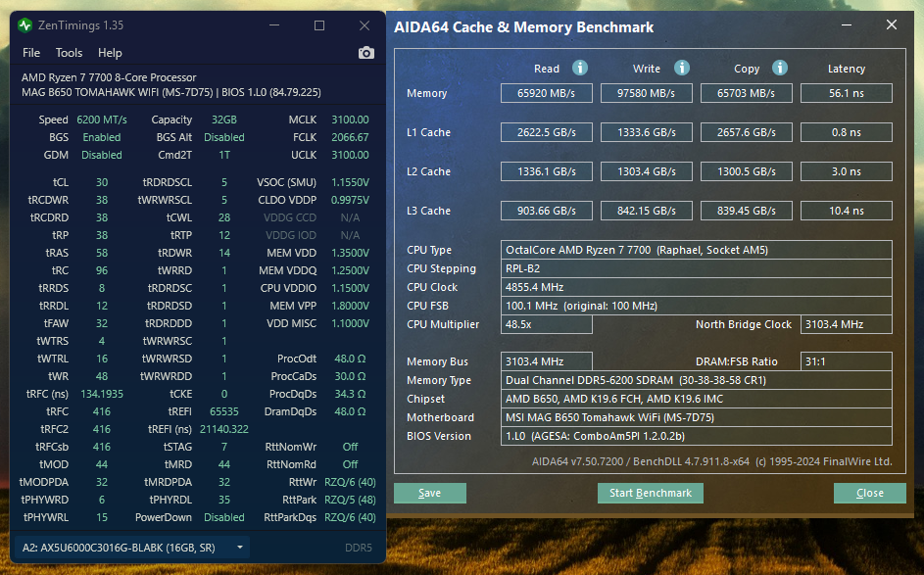Screen dimensions: 924x575
Task: Click the CPU Multiplier field 48.5x
Action: tap(547, 324)
